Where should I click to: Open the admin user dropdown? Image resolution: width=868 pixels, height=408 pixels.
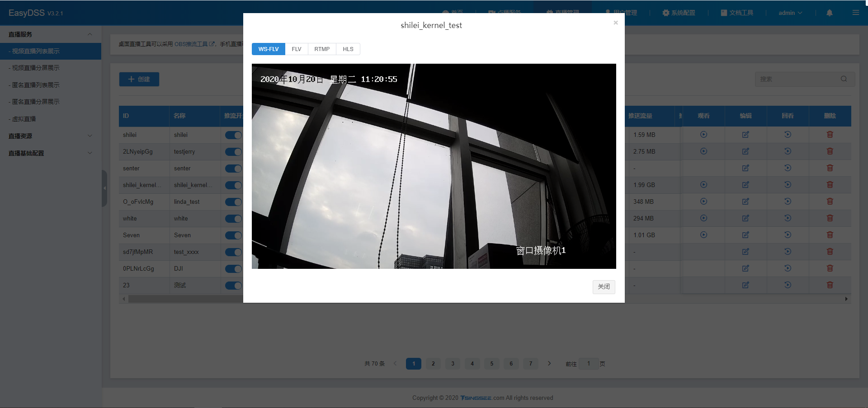pos(790,13)
